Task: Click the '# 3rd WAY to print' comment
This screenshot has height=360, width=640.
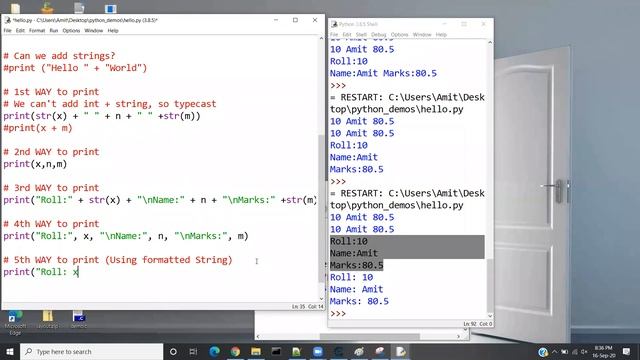Action: 51,188
